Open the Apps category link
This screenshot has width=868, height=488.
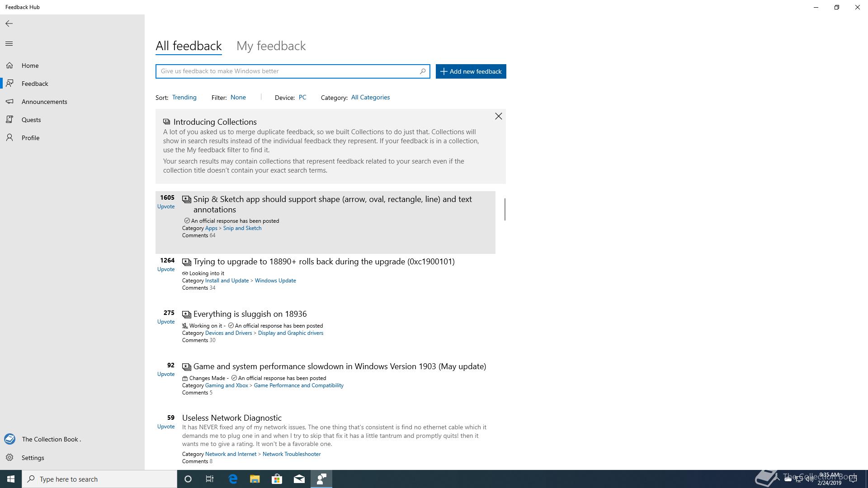coord(211,228)
